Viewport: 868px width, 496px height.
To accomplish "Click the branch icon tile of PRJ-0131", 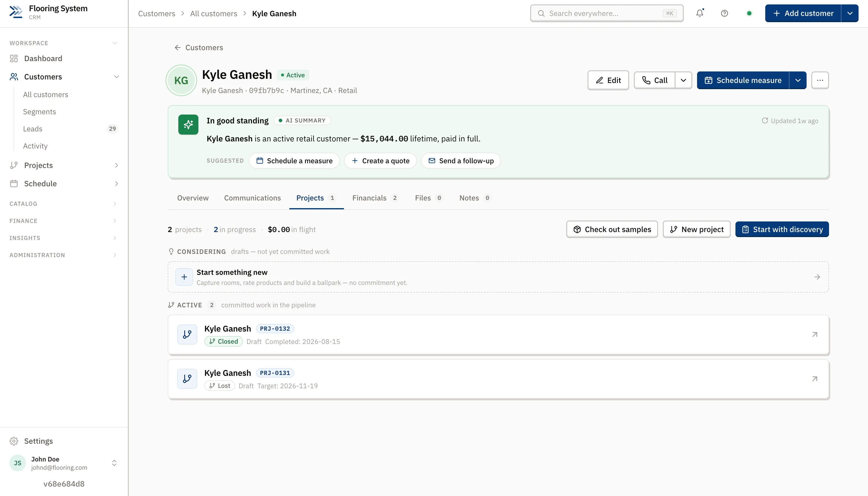I will pyautogui.click(x=187, y=379).
